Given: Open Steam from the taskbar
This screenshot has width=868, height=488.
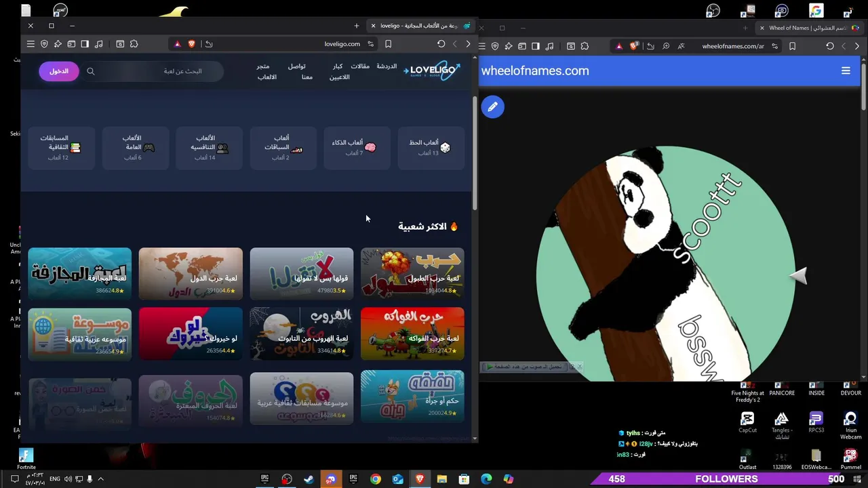Looking at the screenshot, I should (x=309, y=479).
